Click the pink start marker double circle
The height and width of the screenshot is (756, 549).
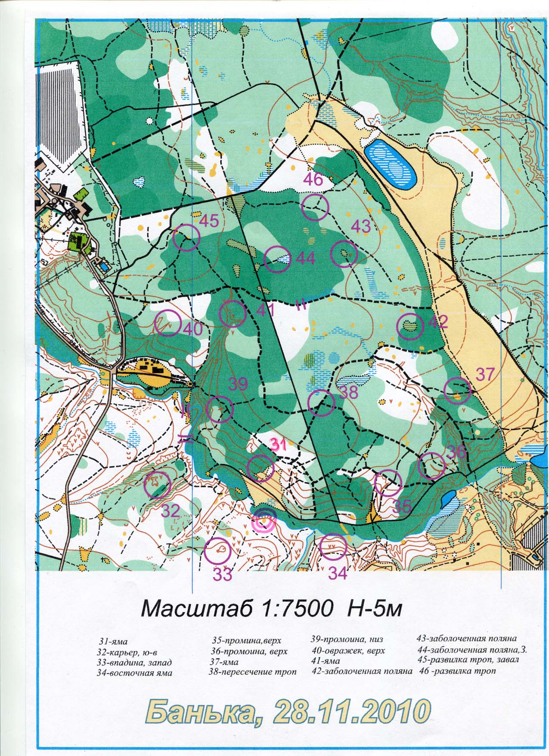pos(263,522)
